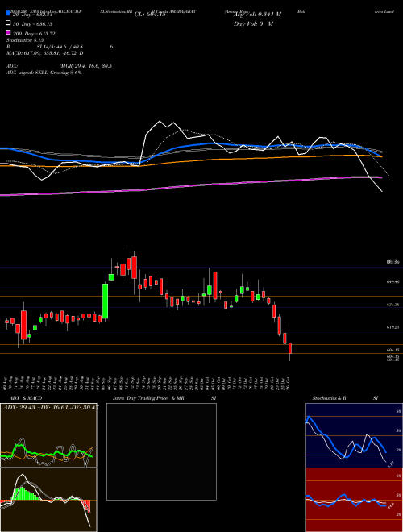
Task: Click the 'Stochastics & R' panel title
Action: (x=329, y=398)
